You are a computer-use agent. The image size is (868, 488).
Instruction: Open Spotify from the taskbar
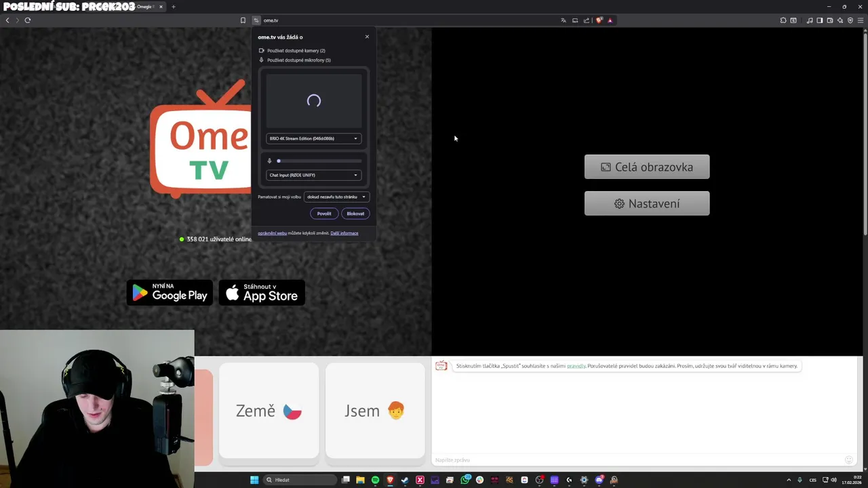point(375,480)
